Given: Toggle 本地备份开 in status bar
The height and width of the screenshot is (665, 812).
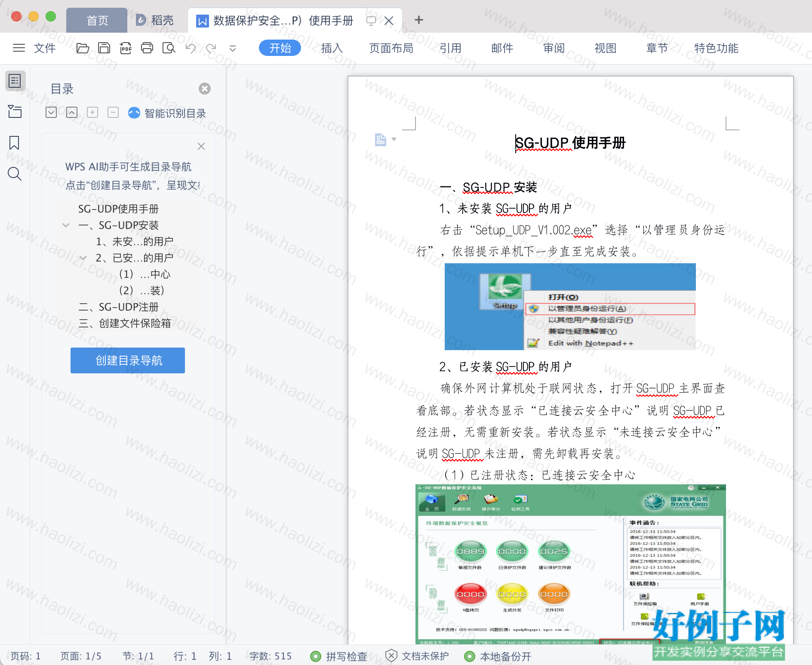Looking at the screenshot, I should pyautogui.click(x=498, y=656).
